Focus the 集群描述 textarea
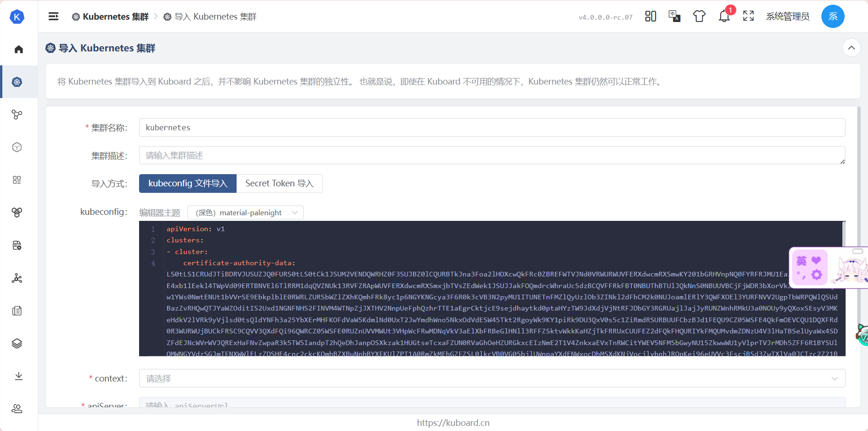This screenshot has width=868, height=431. (492, 155)
